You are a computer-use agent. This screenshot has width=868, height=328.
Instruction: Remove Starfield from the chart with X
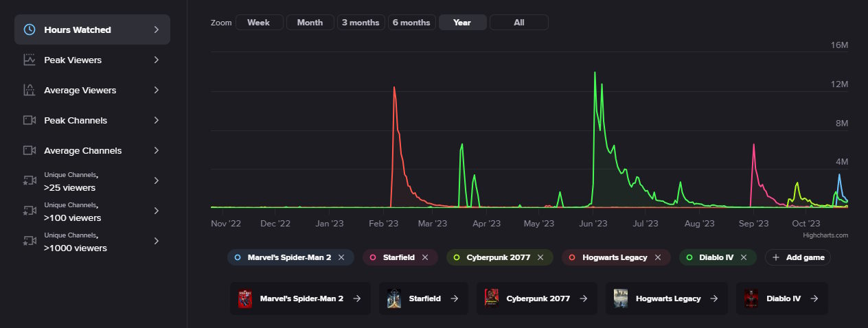pyautogui.click(x=425, y=257)
